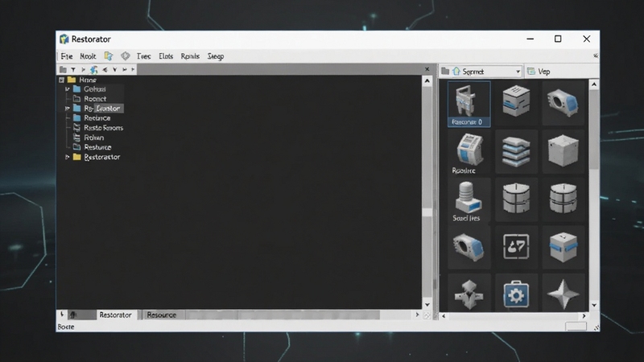Viewport: 644px width, 362px height.
Task: Click the yellow-blue document icon in the menu bar
Action: 109,56
